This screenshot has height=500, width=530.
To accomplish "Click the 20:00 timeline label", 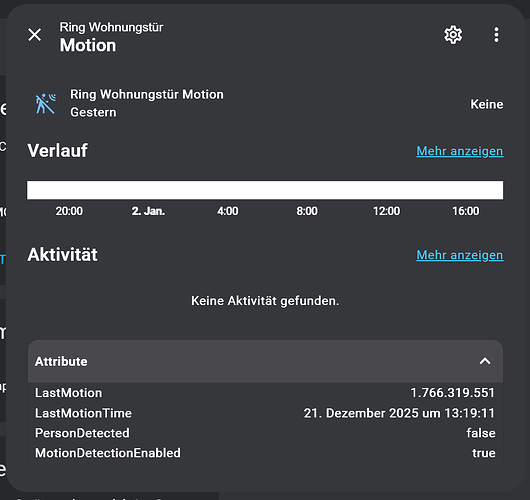I will [69, 211].
